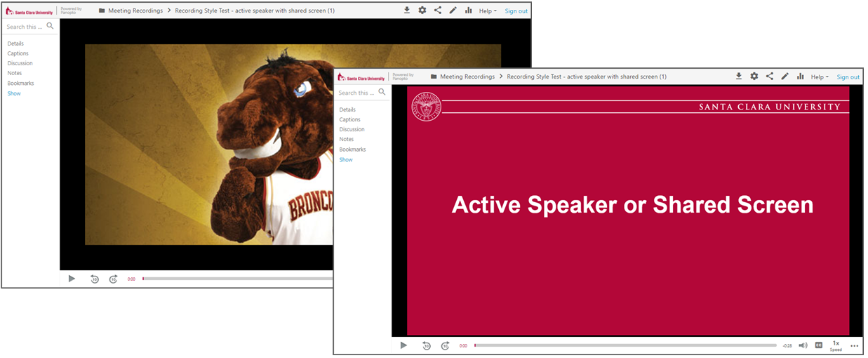
Task: Click search magnifier icon in front window sidebar
Action: coord(382,92)
